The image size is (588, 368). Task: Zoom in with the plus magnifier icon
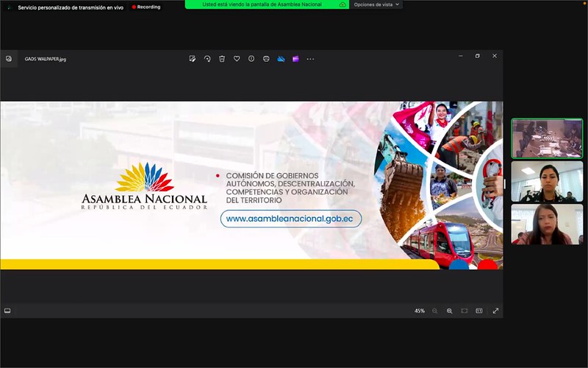pos(449,311)
